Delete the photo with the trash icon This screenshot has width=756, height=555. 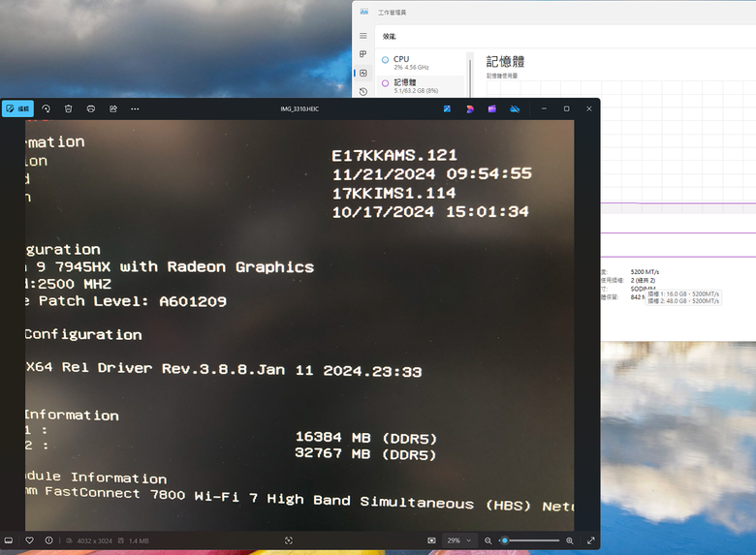pyautogui.click(x=69, y=108)
